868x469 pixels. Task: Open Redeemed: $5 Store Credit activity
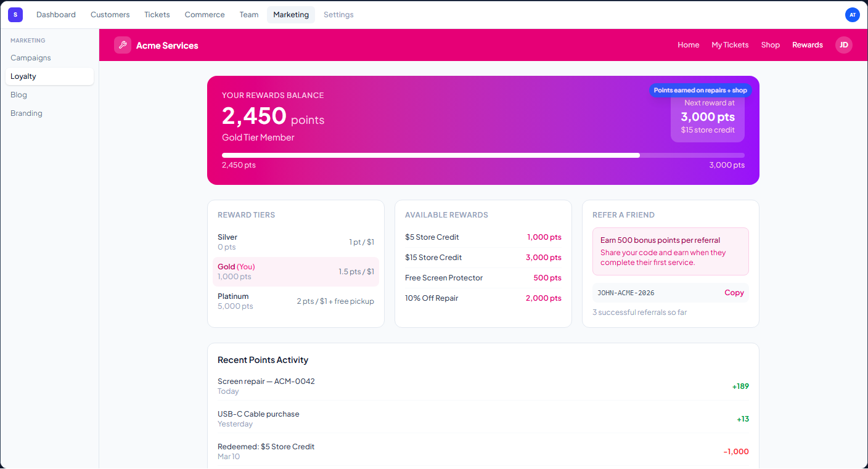[483, 451]
